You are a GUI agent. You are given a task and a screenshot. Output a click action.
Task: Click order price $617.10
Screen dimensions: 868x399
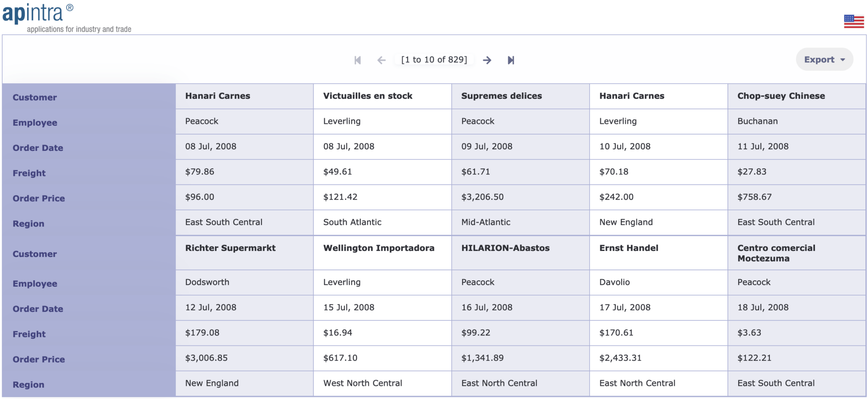tap(340, 358)
